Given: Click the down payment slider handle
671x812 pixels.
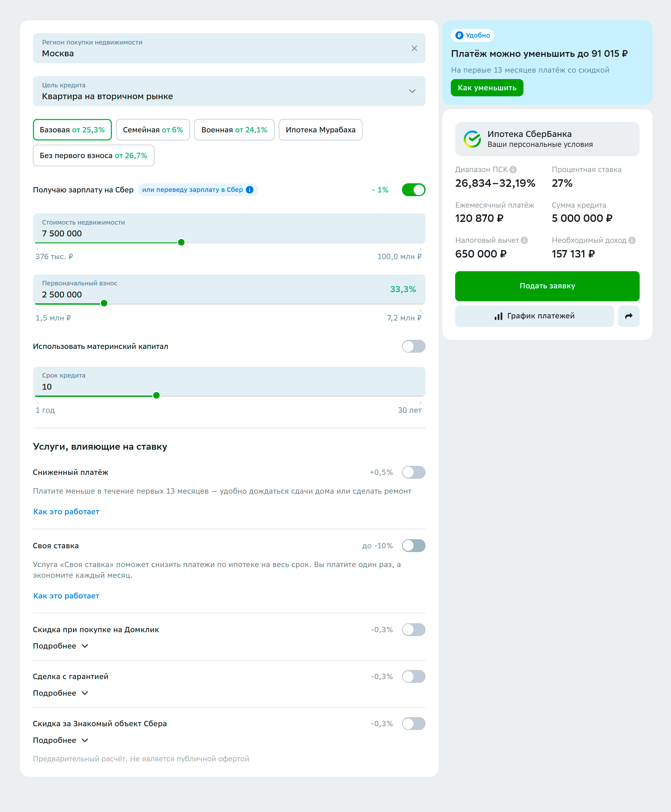Looking at the screenshot, I should pyautogui.click(x=104, y=303).
